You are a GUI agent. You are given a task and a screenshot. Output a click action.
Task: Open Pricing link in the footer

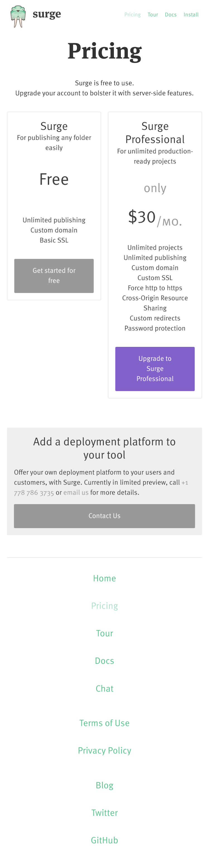pos(104,606)
